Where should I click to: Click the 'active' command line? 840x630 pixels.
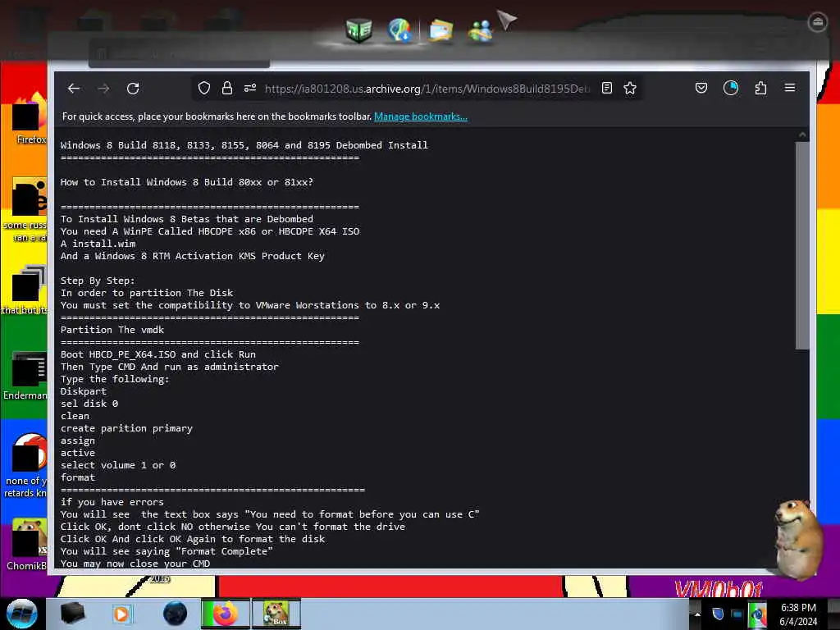[78, 453]
